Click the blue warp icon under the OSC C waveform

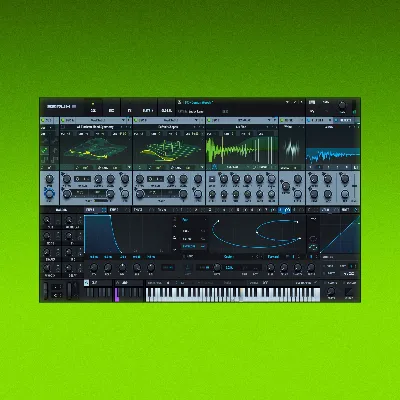[215, 167]
